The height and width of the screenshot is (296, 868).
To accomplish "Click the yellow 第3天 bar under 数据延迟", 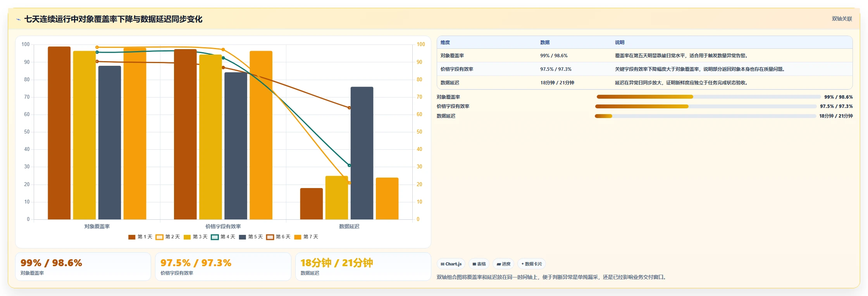I will [337, 198].
